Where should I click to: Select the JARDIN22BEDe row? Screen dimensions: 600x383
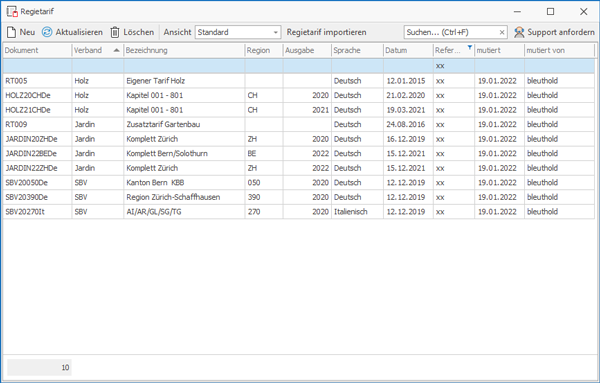[x=298, y=153]
